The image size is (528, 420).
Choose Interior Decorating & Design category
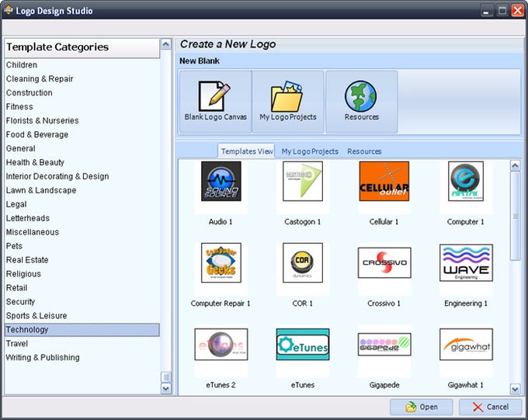click(82, 176)
